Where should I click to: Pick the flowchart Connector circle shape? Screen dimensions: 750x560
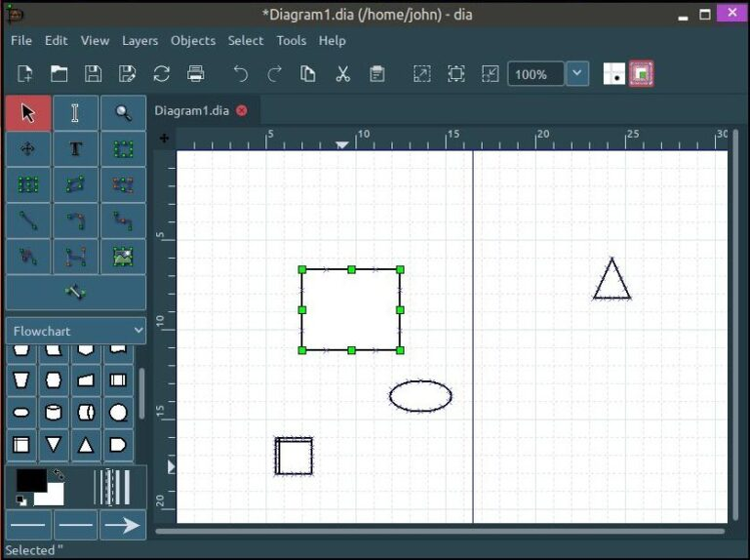pyautogui.click(x=118, y=412)
